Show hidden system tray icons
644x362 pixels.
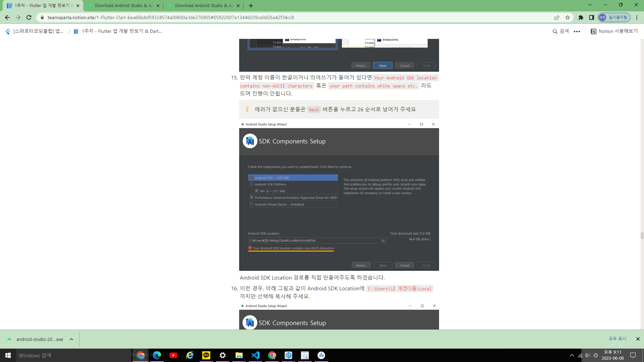[x=572, y=355]
